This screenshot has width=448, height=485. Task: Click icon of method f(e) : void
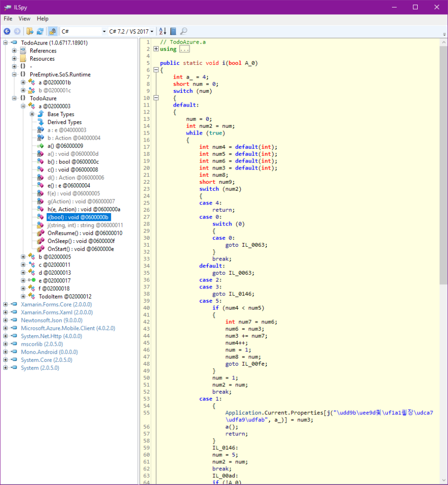[x=41, y=193]
